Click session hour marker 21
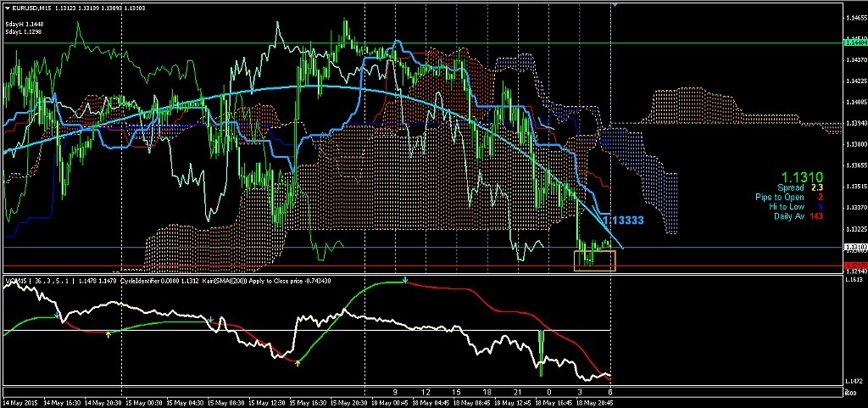Screen dimensions: 868x408 pos(518,391)
